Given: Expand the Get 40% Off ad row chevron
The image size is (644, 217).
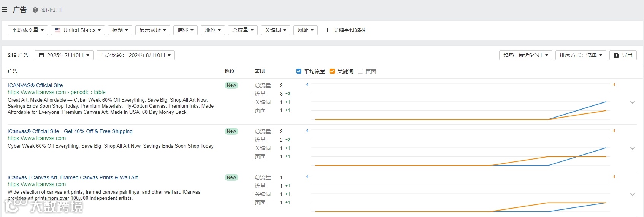Looking at the screenshot, I should click(x=633, y=148).
